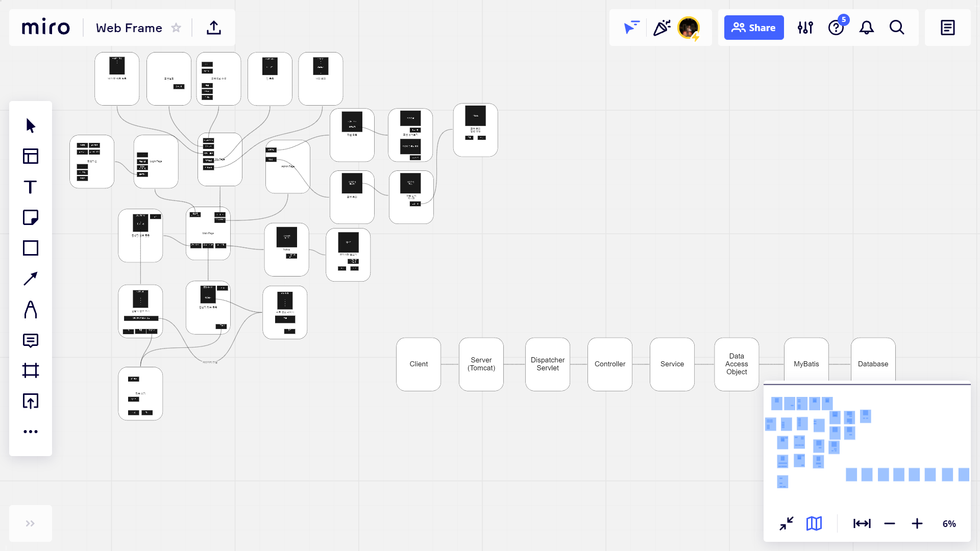Select the My Page card
Screen dimensions: 980x551
(x=220, y=160)
